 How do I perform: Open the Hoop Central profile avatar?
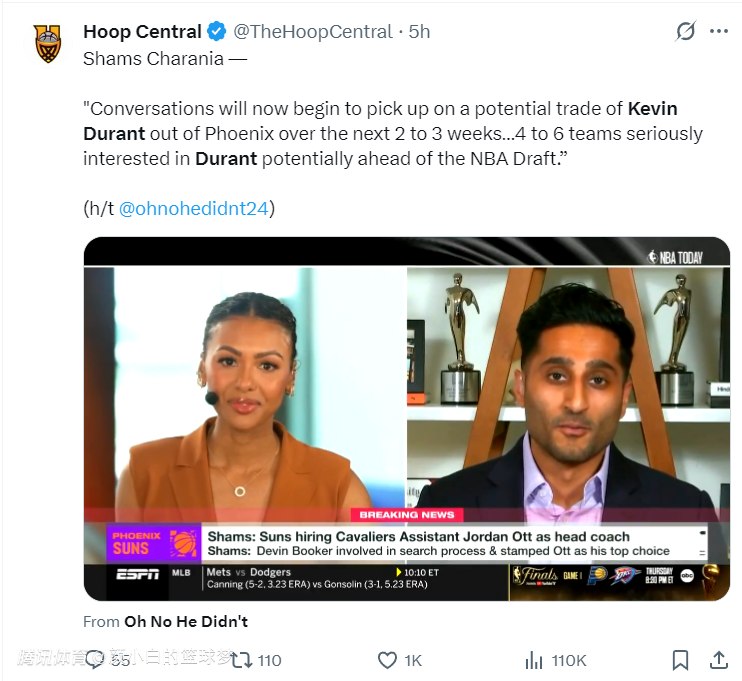pyautogui.click(x=47, y=44)
